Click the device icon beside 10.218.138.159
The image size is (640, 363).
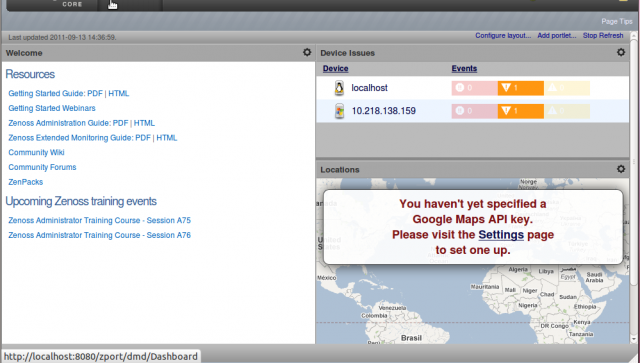point(339,111)
